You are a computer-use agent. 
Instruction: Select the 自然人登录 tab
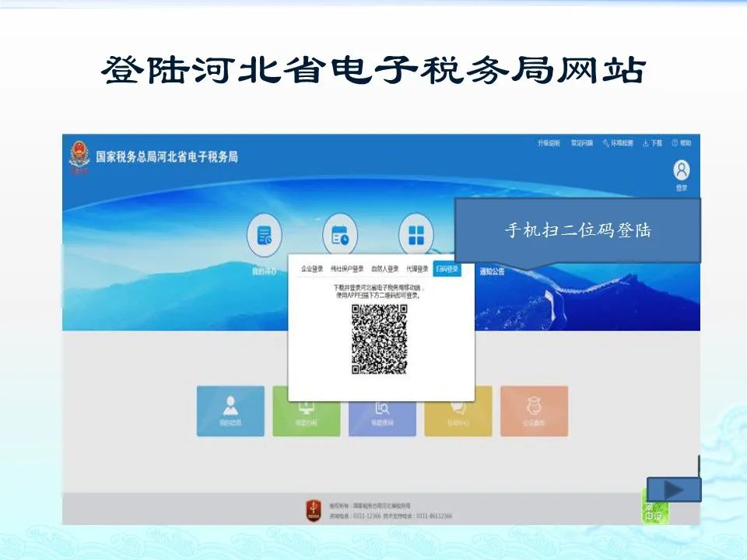385,269
